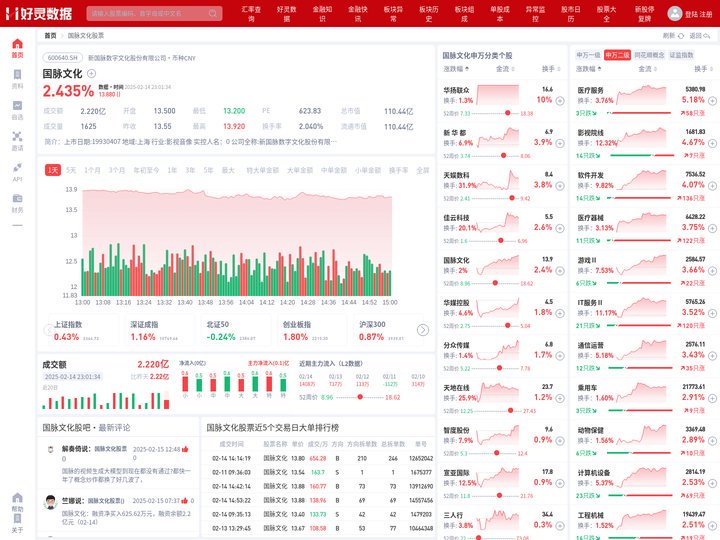The width and height of the screenshot is (720, 540).
Task: Sort individual stocks list by 涨跌幅
Action: [x=456, y=69]
